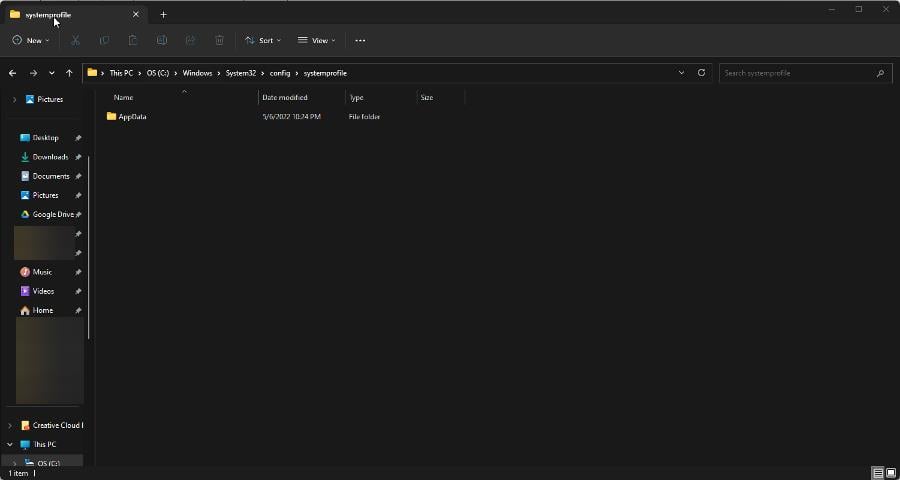
Task: Refresh the current folder view
Action: [701, 73]
